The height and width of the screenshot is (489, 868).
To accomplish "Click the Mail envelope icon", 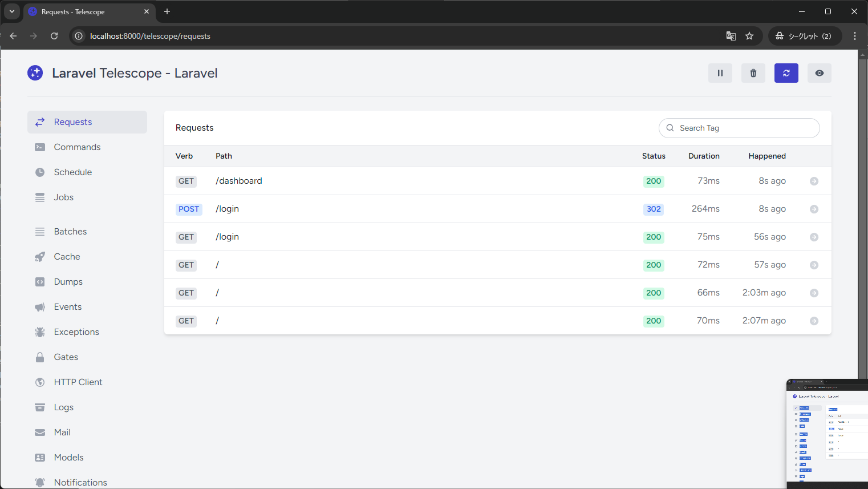I will tap(40, 433).
